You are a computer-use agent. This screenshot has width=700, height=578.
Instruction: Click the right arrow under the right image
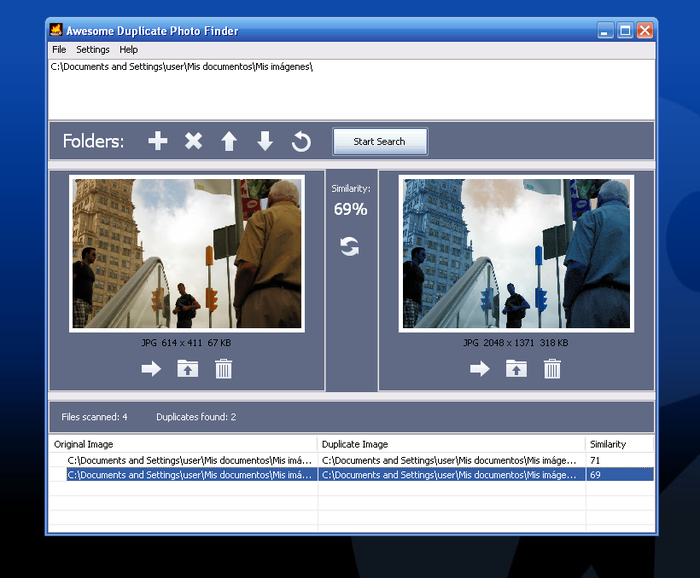point(480,369)
